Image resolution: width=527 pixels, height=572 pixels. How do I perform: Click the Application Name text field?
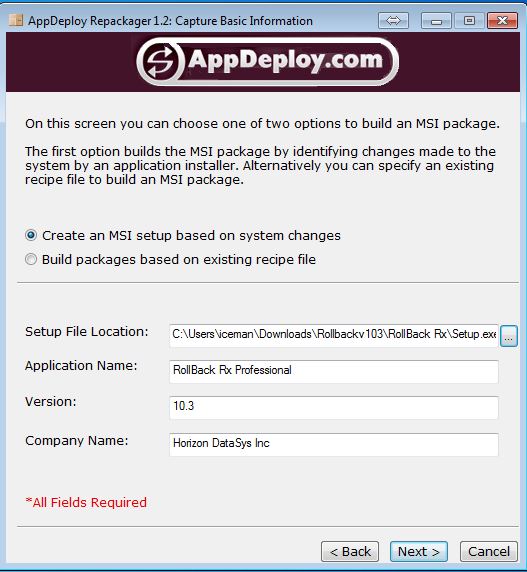[334, 371]
